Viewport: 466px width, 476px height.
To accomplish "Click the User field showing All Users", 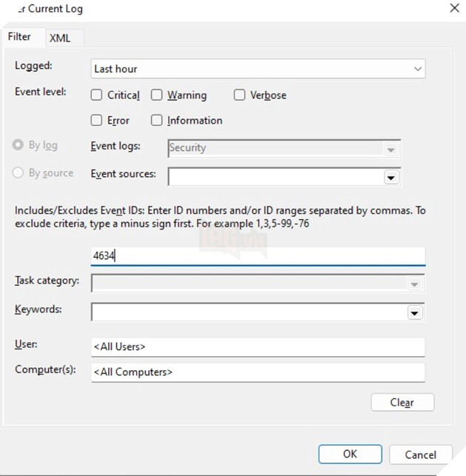I will click(x=257, y=346).
